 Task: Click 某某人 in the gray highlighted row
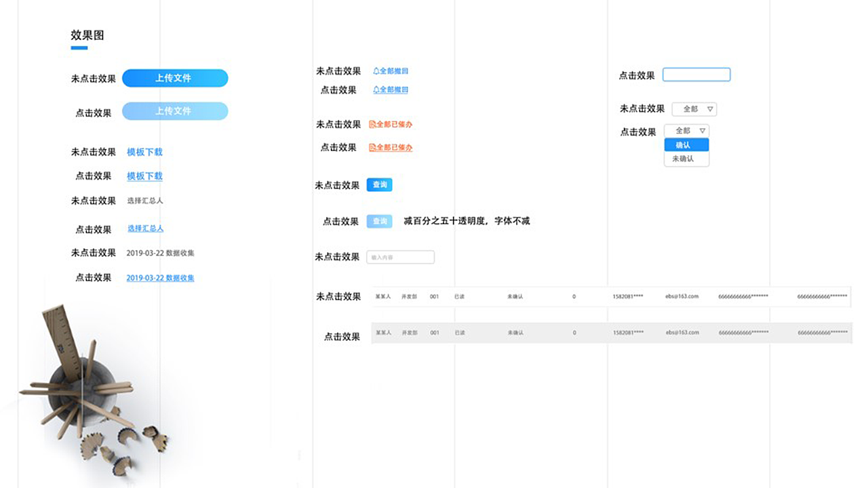click(383, 333)
